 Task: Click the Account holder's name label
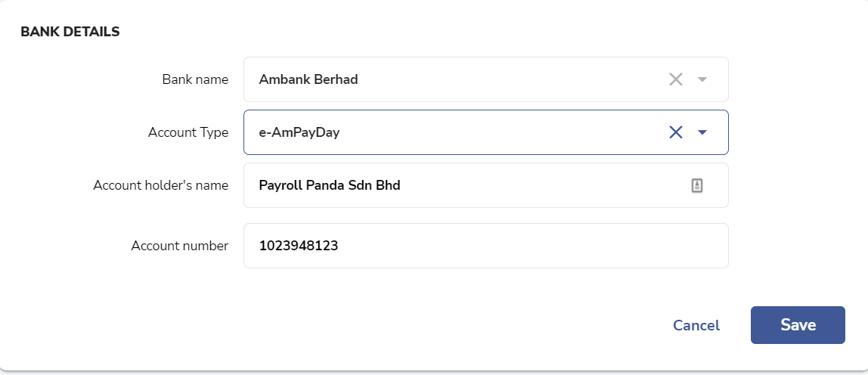tap(160, 185)
